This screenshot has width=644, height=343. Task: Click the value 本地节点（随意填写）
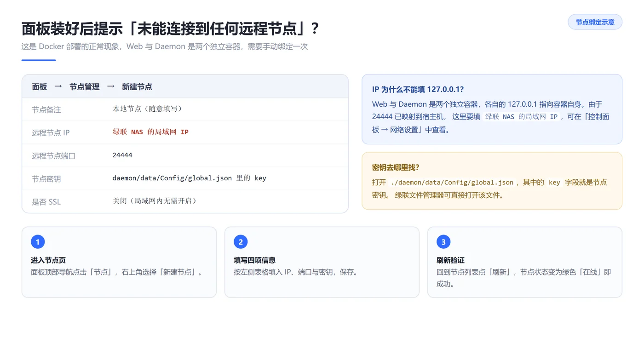click(148, 109)
